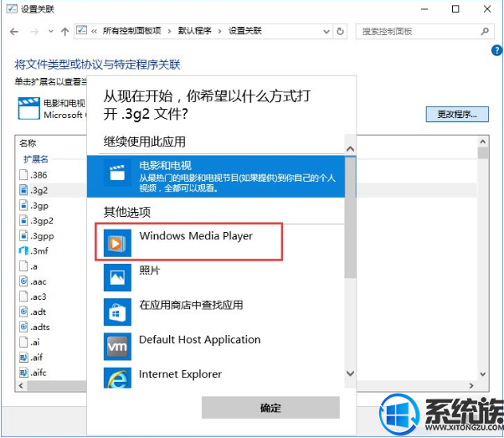Expand the address bar history dropdown
Screen dimensions: 504x438
327,32
